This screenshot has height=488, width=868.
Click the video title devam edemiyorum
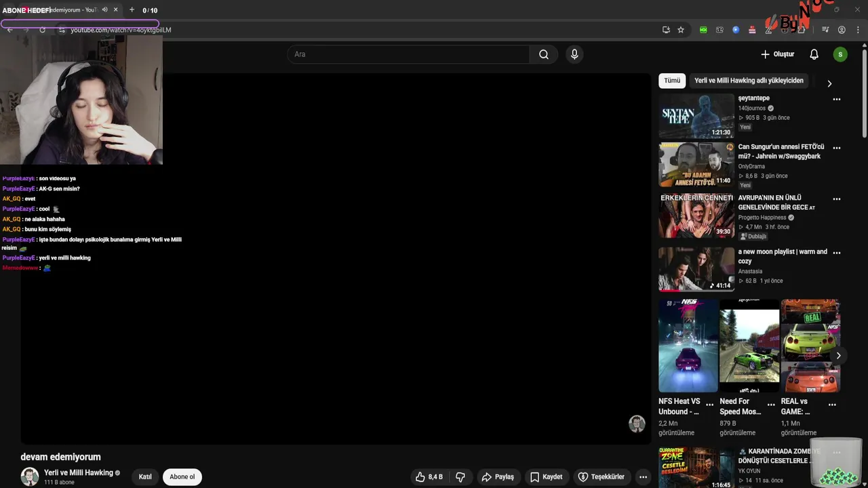point(60,457)
